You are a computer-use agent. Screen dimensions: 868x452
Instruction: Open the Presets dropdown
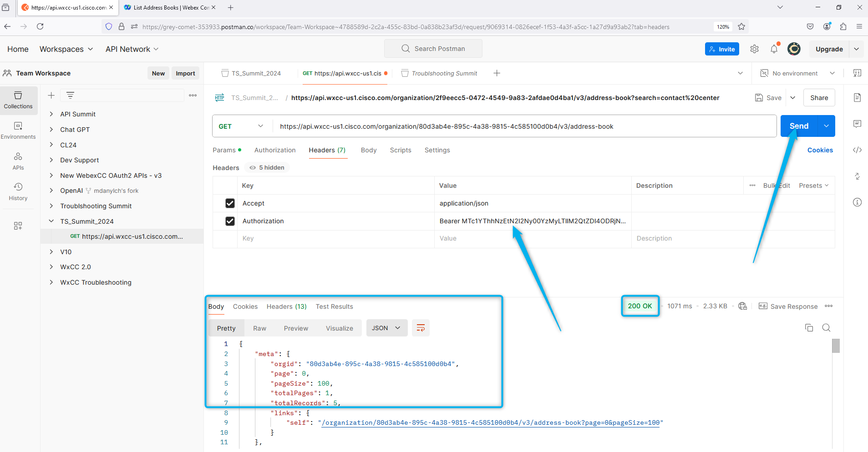(x=813, y=186)
